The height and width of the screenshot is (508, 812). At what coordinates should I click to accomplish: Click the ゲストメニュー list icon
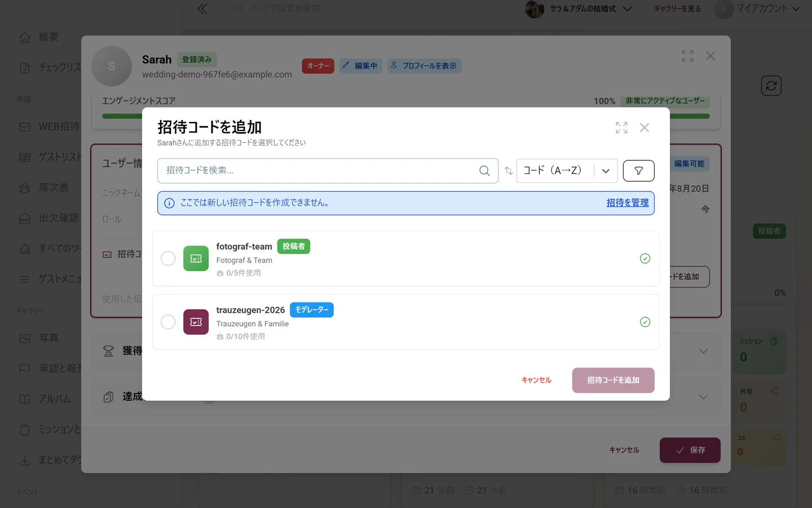pos(25,279)
